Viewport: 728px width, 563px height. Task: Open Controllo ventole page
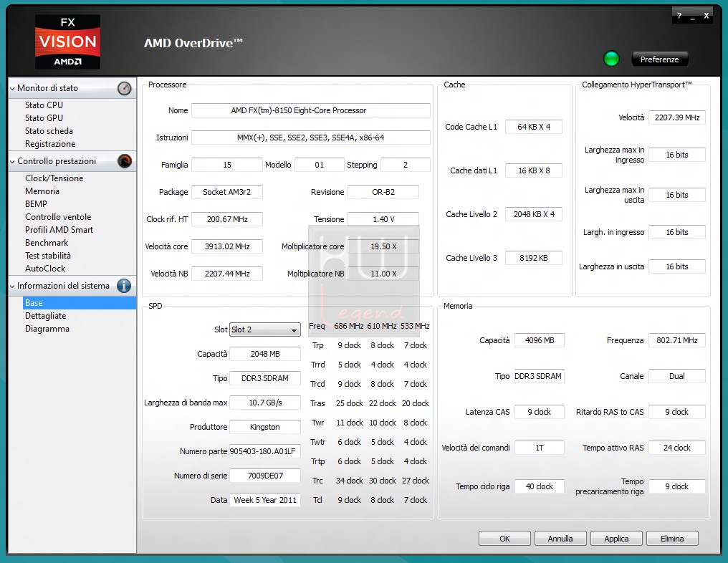[x=58, y=217]
